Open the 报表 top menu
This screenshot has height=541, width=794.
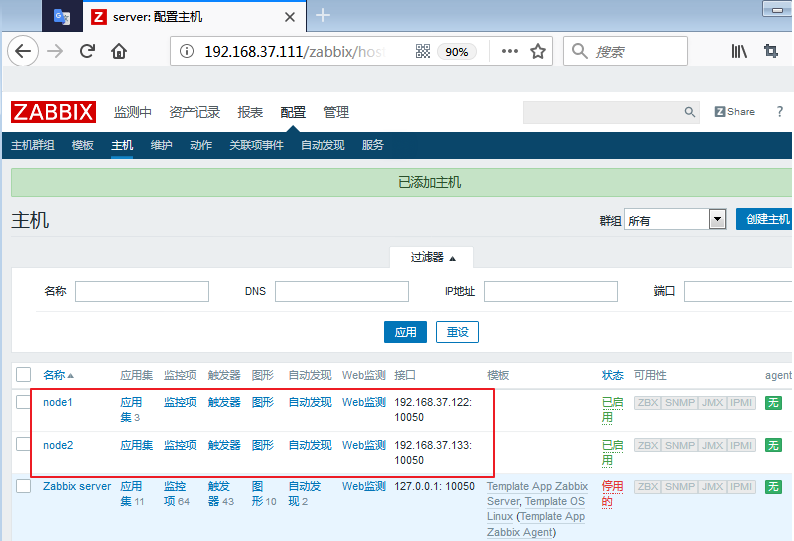coord(250,112)
